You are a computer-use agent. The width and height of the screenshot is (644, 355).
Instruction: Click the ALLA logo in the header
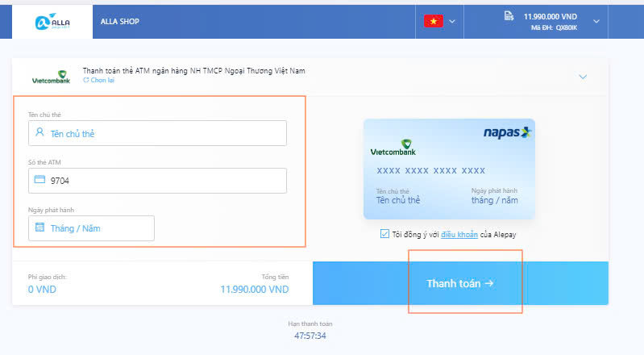pos(52,22)
